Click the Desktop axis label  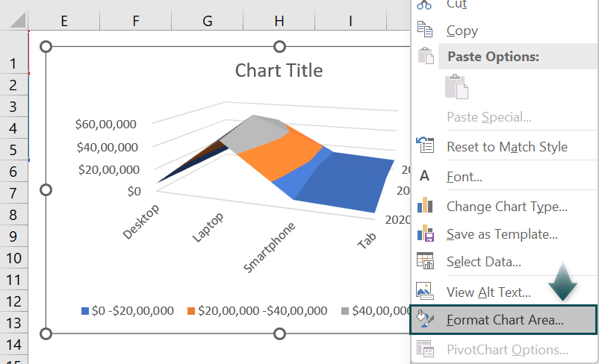click(x=141, y=222)
